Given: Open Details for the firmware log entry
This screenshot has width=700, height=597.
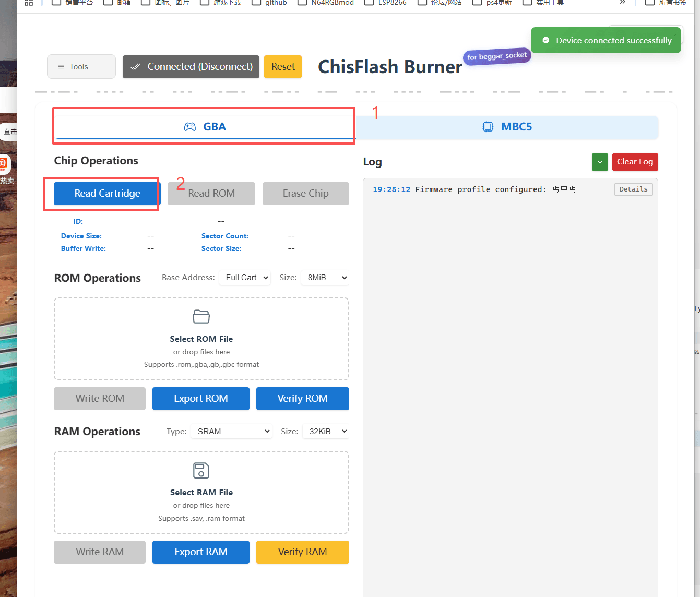Looking at the screenshot, I should 633,189.
